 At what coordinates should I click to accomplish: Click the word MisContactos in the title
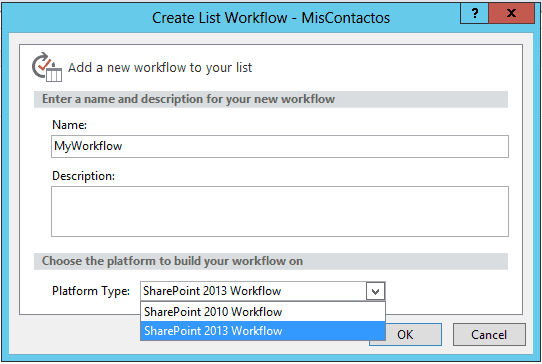tap(345, 18)
